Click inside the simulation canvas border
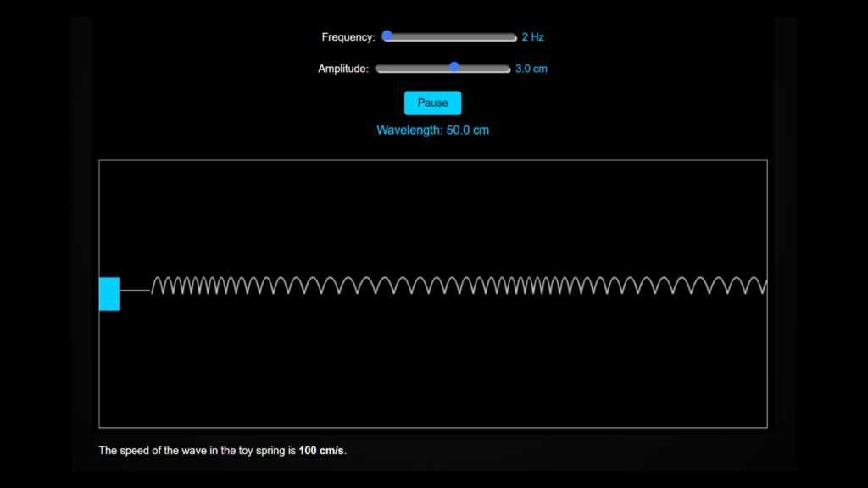This screenshot has height=488, width=868. click(433, 373)
